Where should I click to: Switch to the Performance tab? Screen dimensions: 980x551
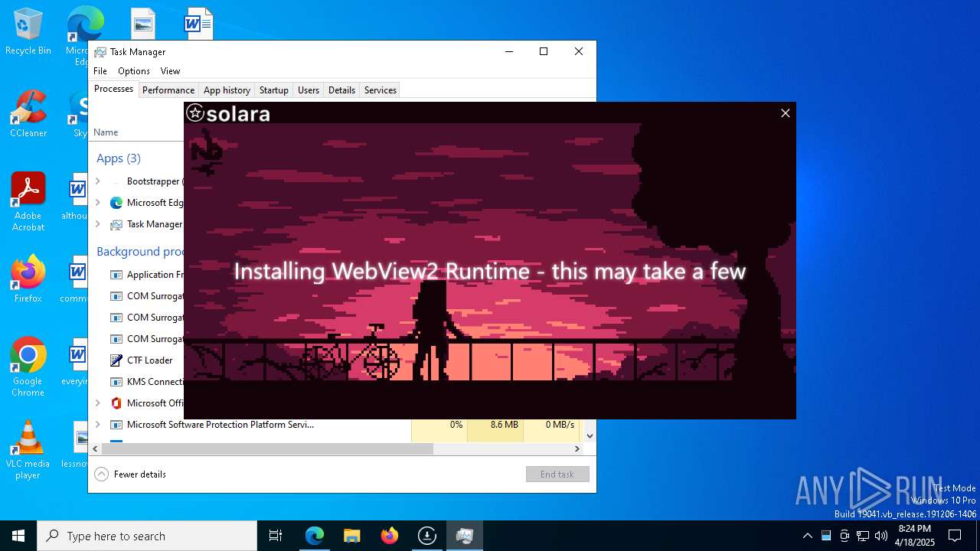pos(168,90)
